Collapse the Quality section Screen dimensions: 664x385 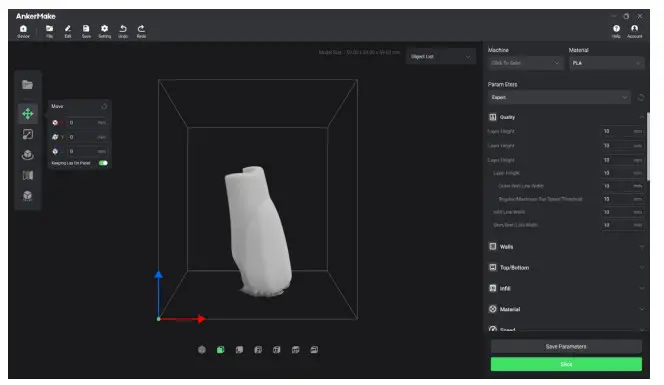(x=642, y=117)
